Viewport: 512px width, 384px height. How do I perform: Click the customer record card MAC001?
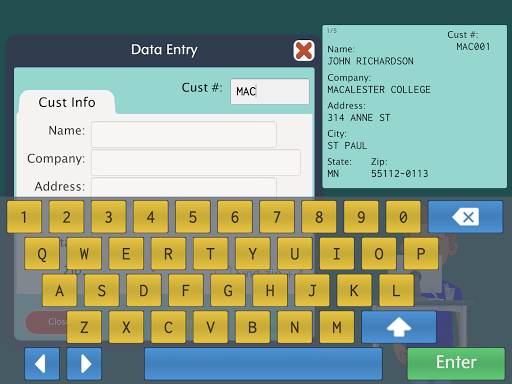pos(414,106)
